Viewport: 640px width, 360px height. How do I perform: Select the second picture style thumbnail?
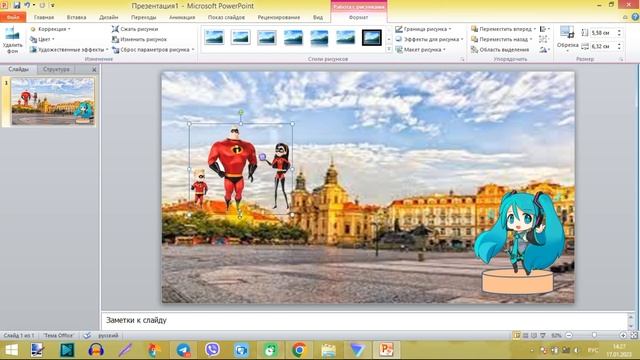click(240, 37)
